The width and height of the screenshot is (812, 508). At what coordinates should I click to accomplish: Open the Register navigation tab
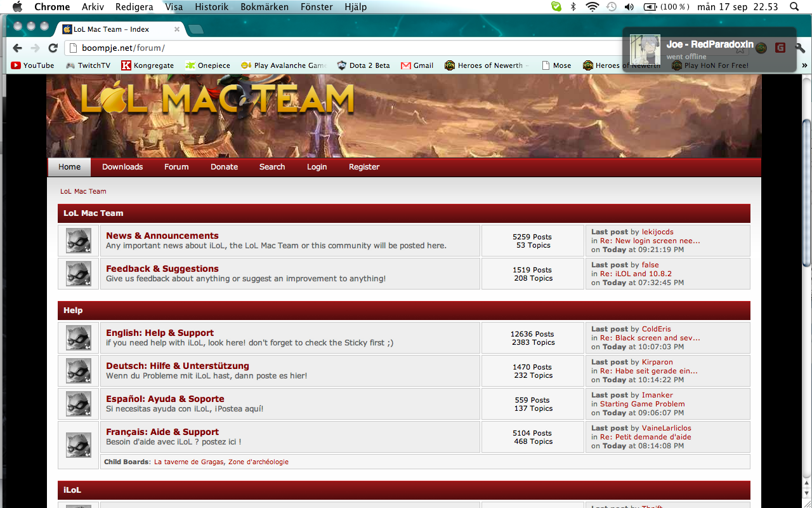[x=364, y=167]
